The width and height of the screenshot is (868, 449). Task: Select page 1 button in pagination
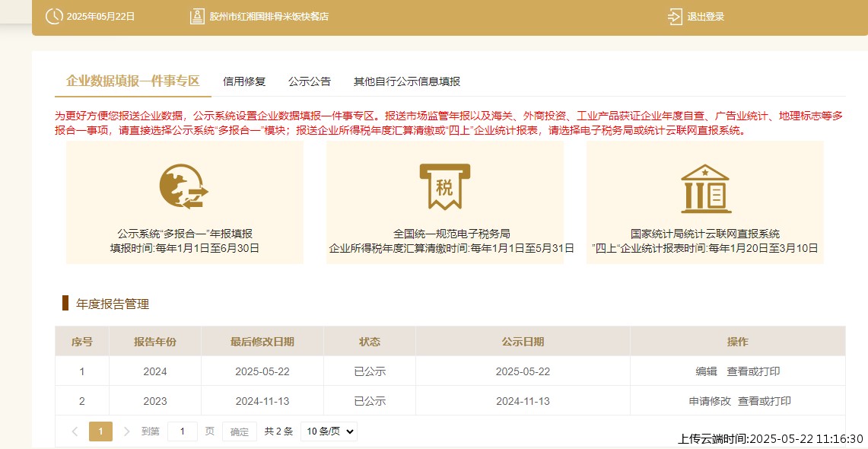100,431
